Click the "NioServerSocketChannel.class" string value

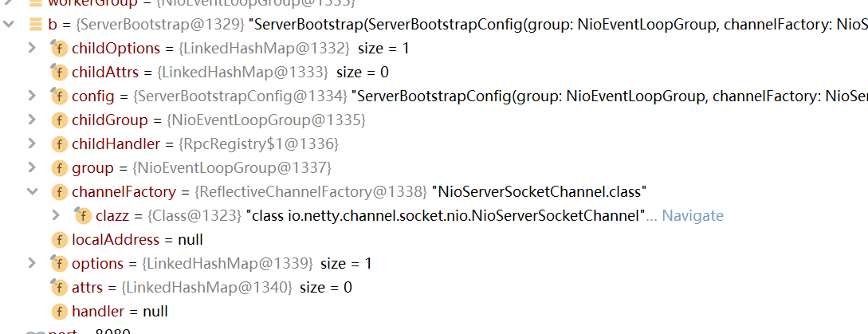[x=539, y=191]
